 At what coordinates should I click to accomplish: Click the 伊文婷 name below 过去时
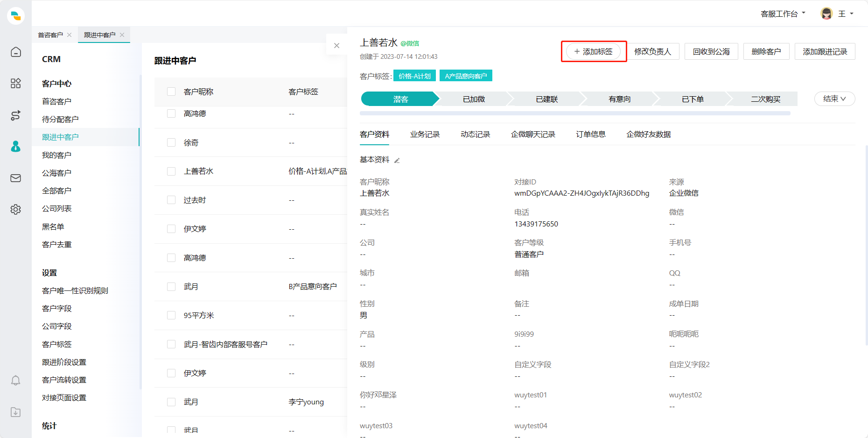click(x=195, y=229)
